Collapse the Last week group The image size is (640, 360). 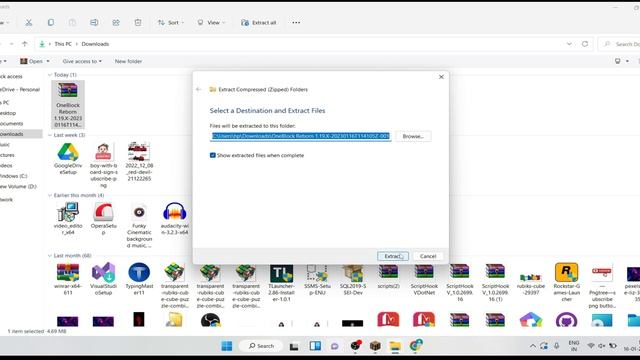pyautogui.click(x=50, y=135)
